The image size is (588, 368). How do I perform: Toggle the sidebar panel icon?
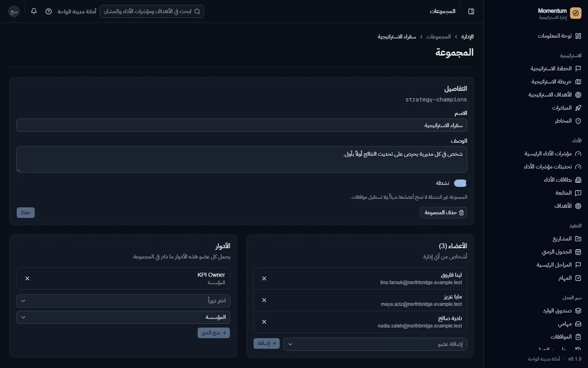[x=471, y=11]
